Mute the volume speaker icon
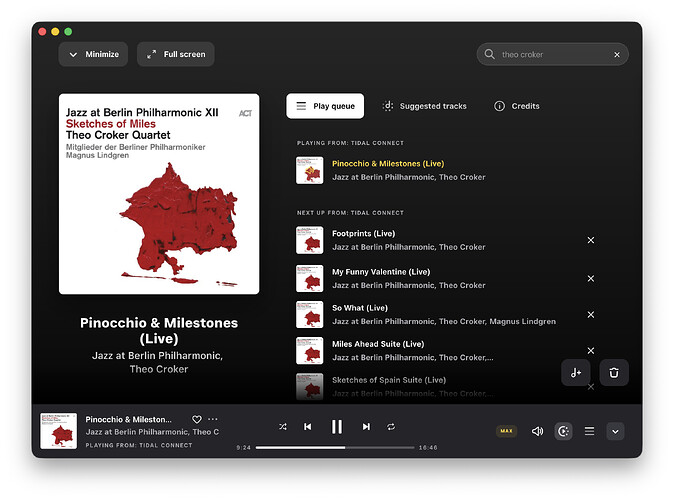The image size is (674, 499). (x=537, y=431)
